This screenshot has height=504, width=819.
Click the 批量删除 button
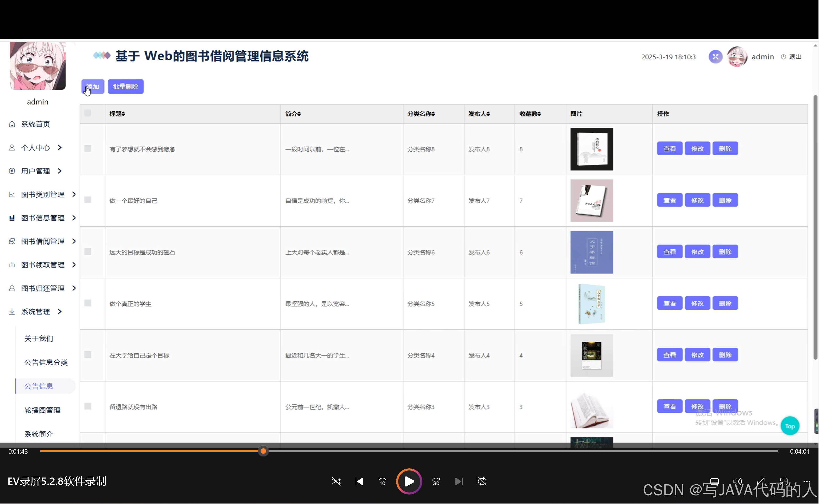pos(125,87)
